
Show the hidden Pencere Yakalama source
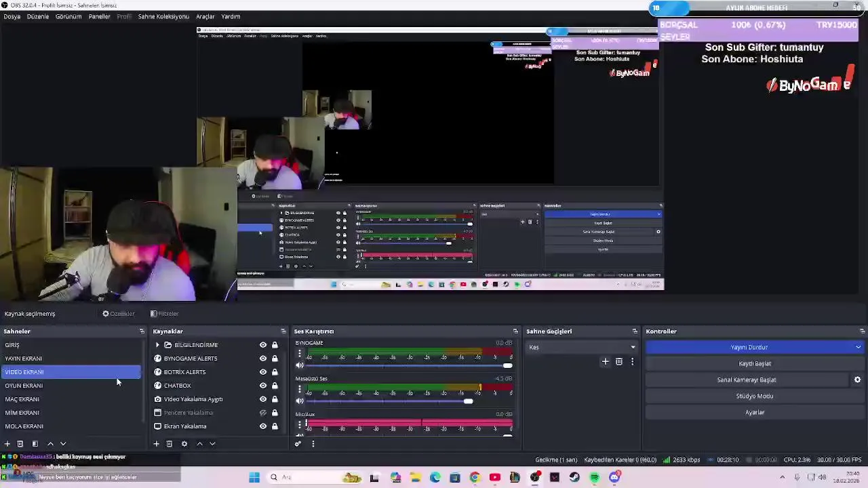click(x=263, y=413)
